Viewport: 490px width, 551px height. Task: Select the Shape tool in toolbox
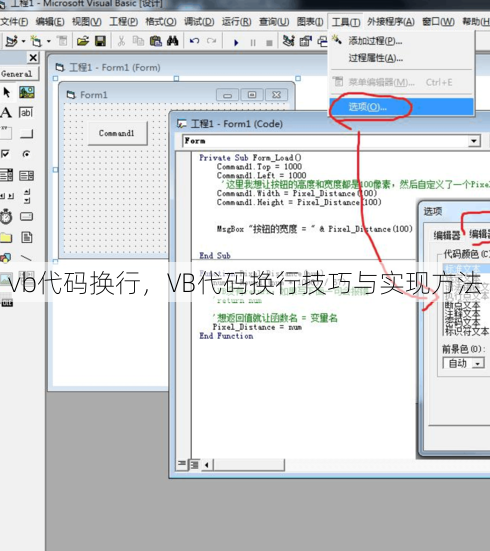click(6, 258)
